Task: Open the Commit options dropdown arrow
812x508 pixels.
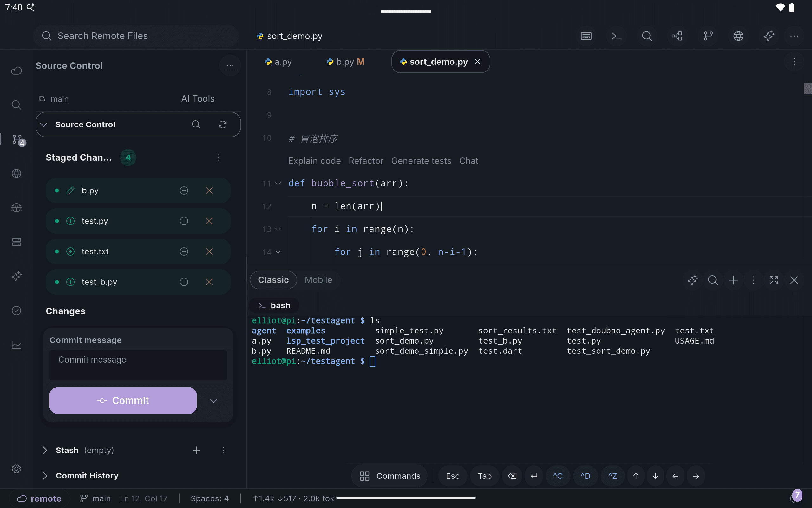Action: tap(214, 401)
